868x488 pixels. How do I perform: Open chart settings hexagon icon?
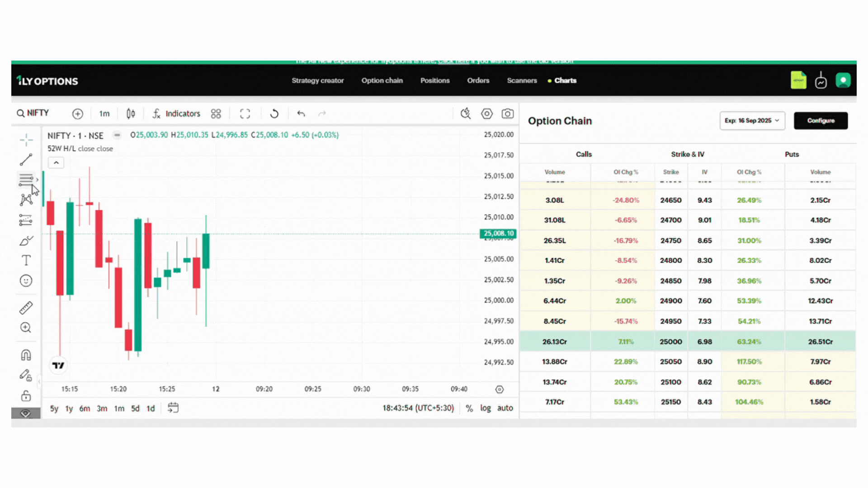(486, 113)
